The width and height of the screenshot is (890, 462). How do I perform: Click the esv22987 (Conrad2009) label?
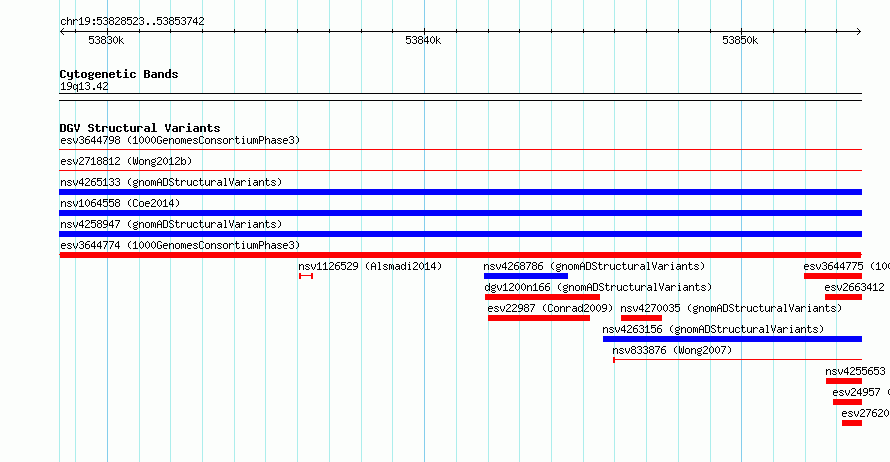pos(550,308)
